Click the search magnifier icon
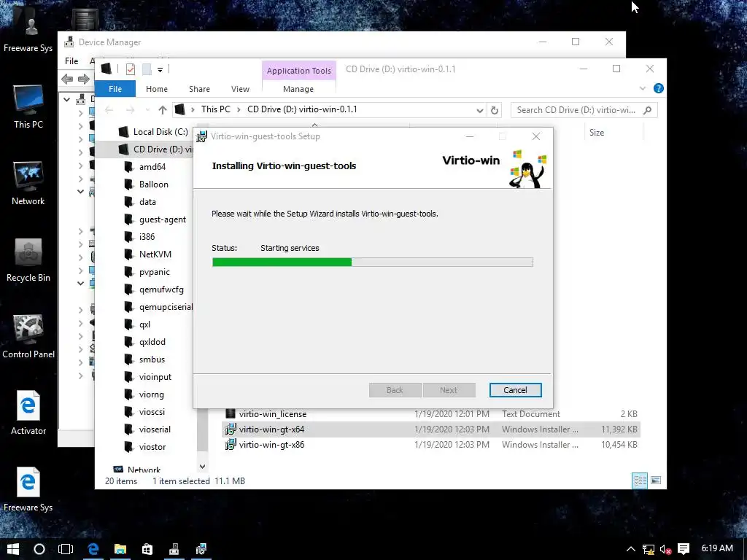 [647, 110]
